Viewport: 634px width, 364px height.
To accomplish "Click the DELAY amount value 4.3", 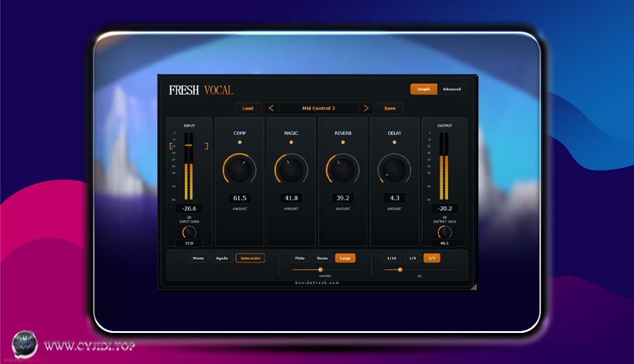I will tap(394, 198).
